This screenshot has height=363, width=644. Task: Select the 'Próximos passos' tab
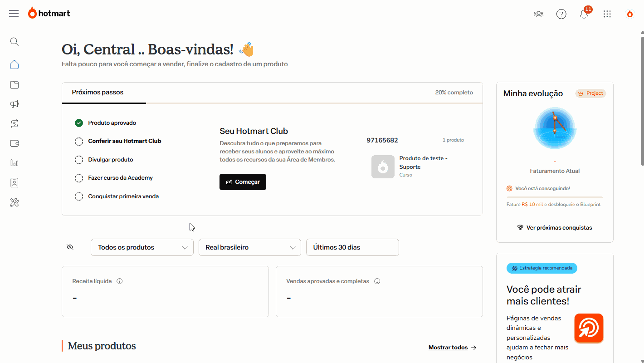point(98,93)
